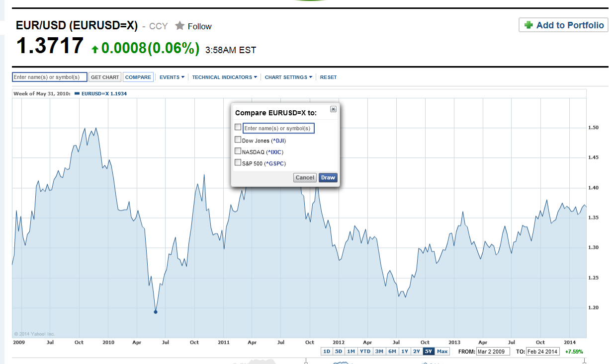Click the Compare toolbar button
The height and width of the screenshot is (364, 616).
pos(138,77)
